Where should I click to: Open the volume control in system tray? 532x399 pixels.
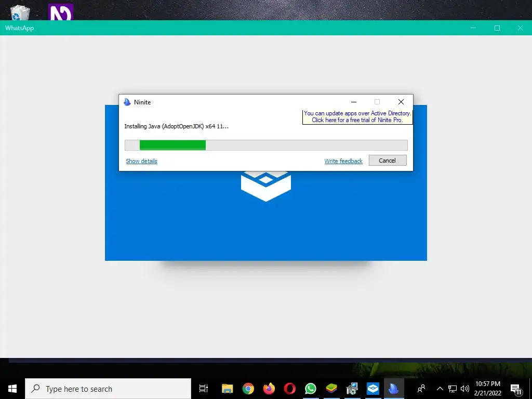pyautogui.click(x=465, y=389)
